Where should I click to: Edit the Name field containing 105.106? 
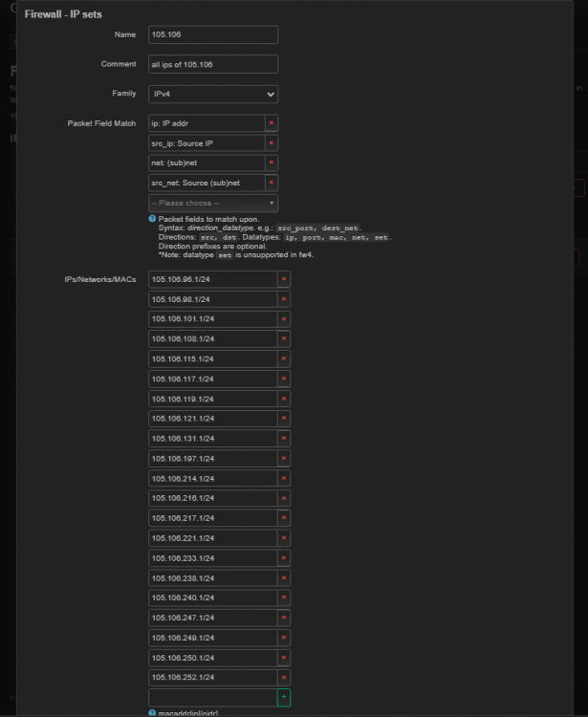[x=213, y=34]
